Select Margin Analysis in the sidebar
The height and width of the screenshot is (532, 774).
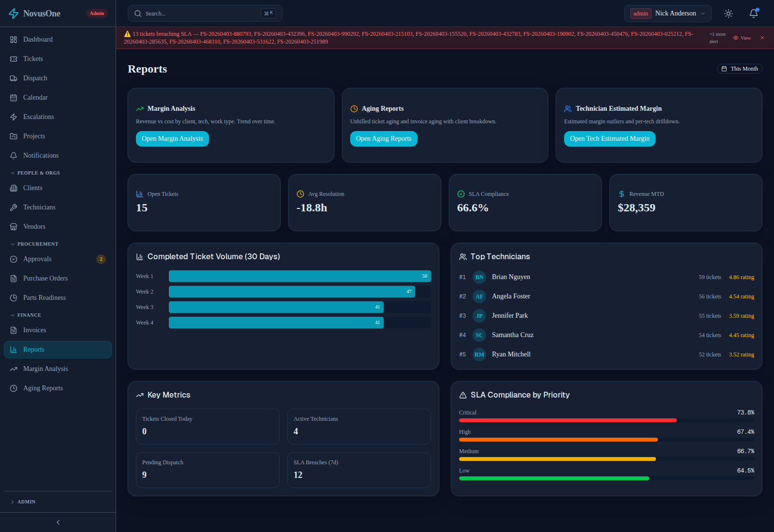[x=58, y=369]
